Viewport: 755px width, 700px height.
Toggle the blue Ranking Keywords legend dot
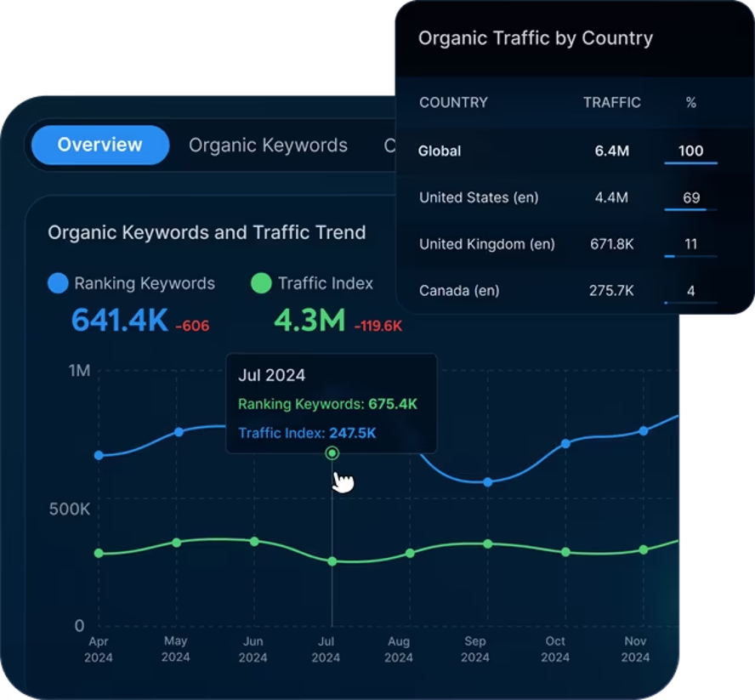59,282
